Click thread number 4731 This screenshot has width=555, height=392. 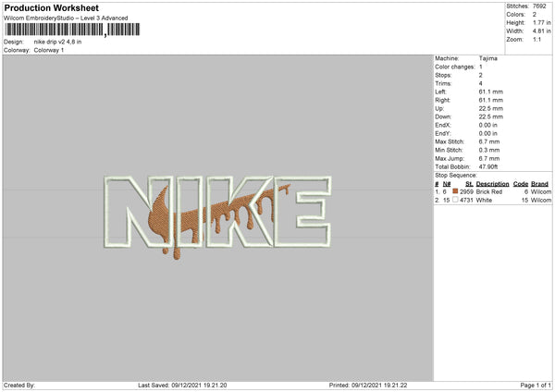466,201
